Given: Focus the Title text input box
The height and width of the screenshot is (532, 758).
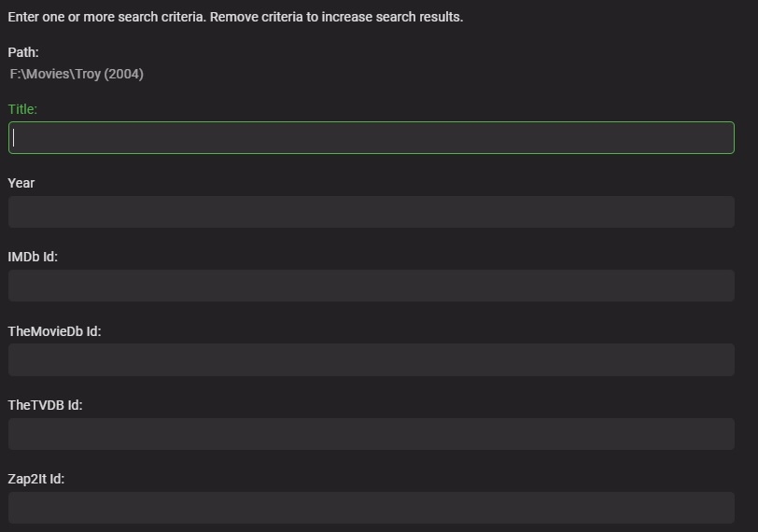Looking at the screenshot, I should 372,138.
